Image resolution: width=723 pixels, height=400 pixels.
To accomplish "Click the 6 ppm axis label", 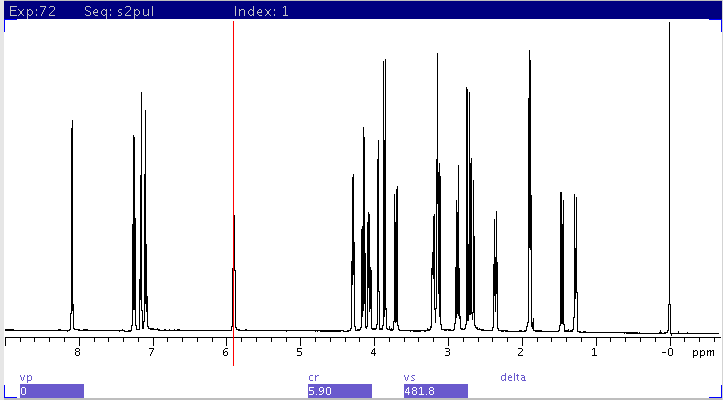I will [x=225, y=353].
